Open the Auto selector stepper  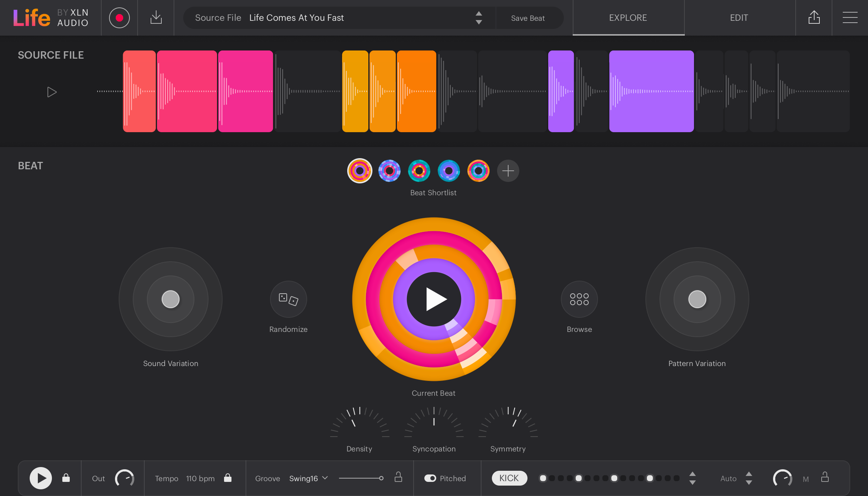(749, 478)
